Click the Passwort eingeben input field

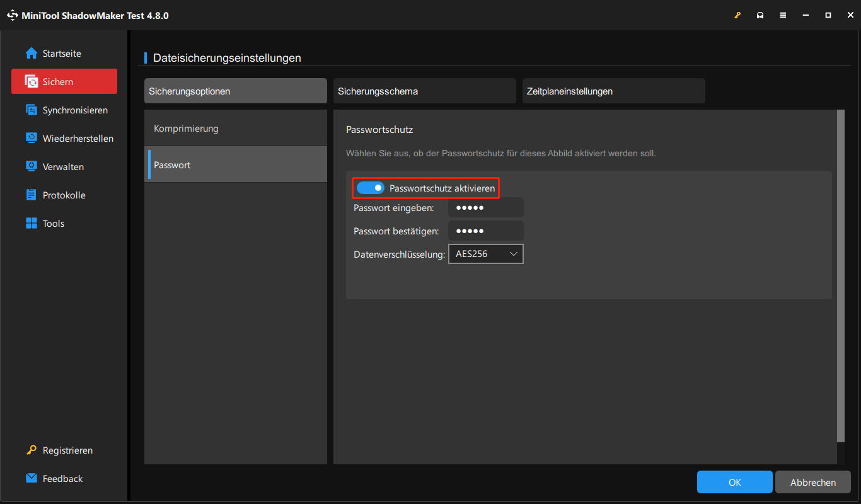[x=485, y=207]
